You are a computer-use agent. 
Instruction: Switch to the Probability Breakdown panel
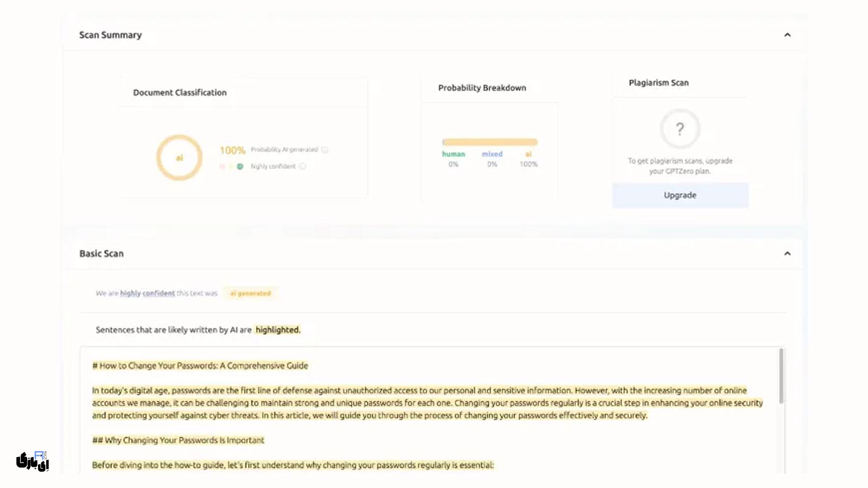(482, 87)
